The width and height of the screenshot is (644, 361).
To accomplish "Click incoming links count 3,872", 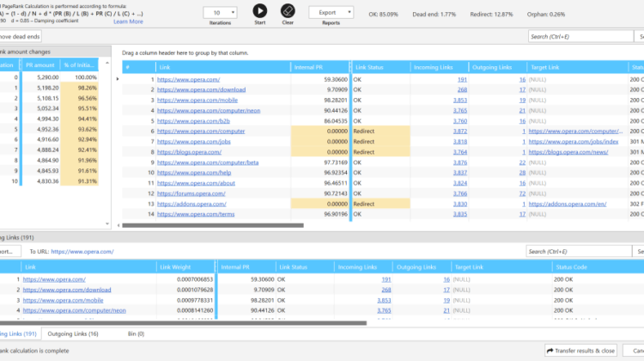I will [x=460, y=132].
